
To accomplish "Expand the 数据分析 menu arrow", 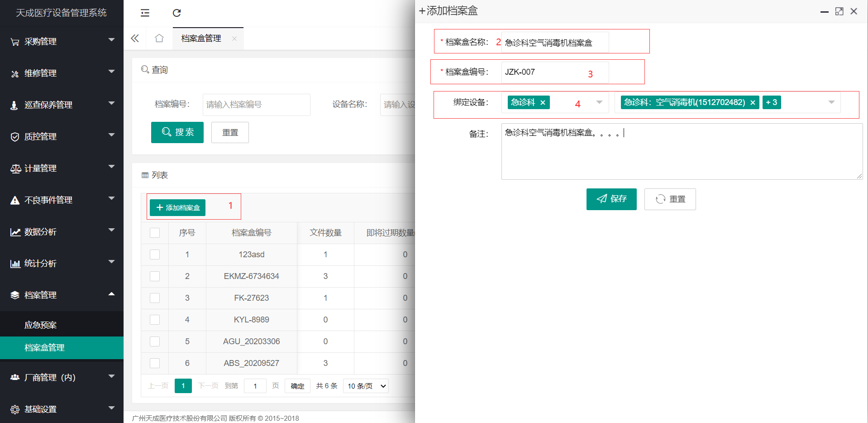I will click(x=111, y=230).
